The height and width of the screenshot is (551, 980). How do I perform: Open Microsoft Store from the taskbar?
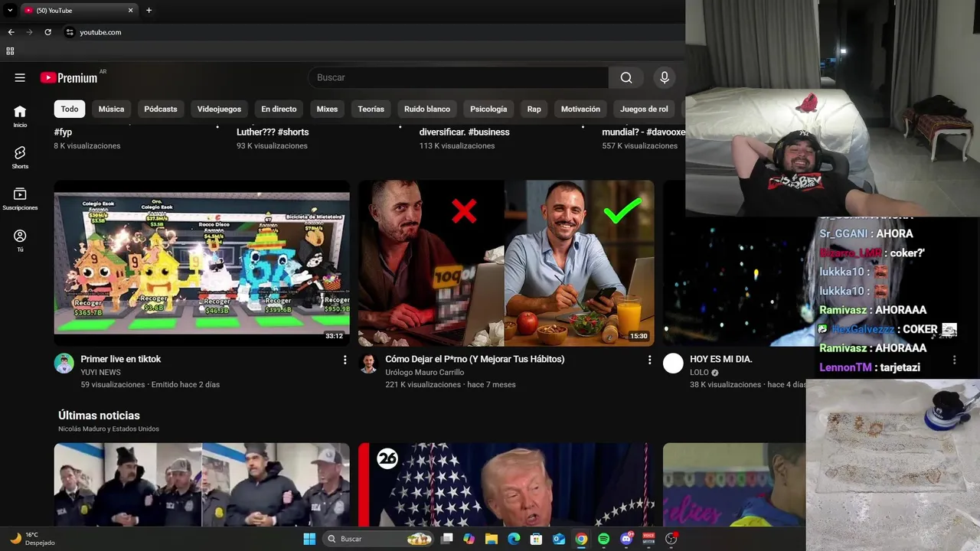(x=537, y=539)
